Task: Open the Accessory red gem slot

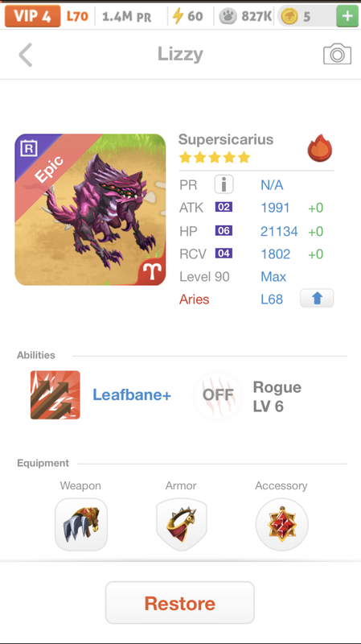Action: click(281, 525)
